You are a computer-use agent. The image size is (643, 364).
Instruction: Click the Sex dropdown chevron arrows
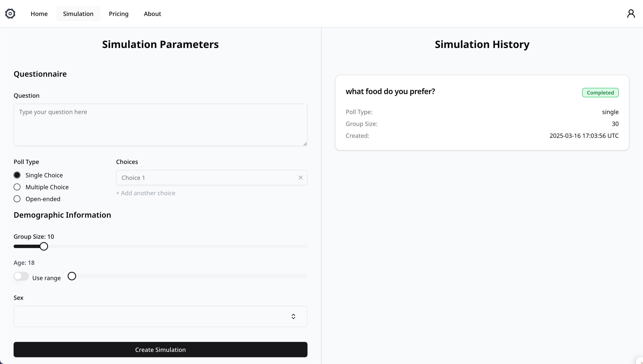pos(293,316)
